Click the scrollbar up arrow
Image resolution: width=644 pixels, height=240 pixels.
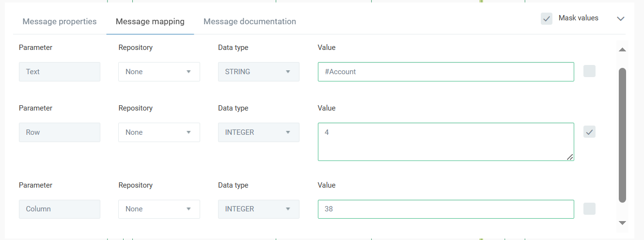623,49
